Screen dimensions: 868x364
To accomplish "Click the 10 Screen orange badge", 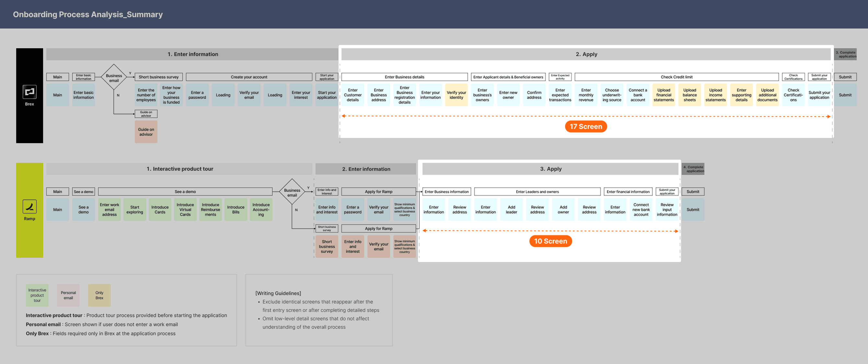I will point(550,241).
